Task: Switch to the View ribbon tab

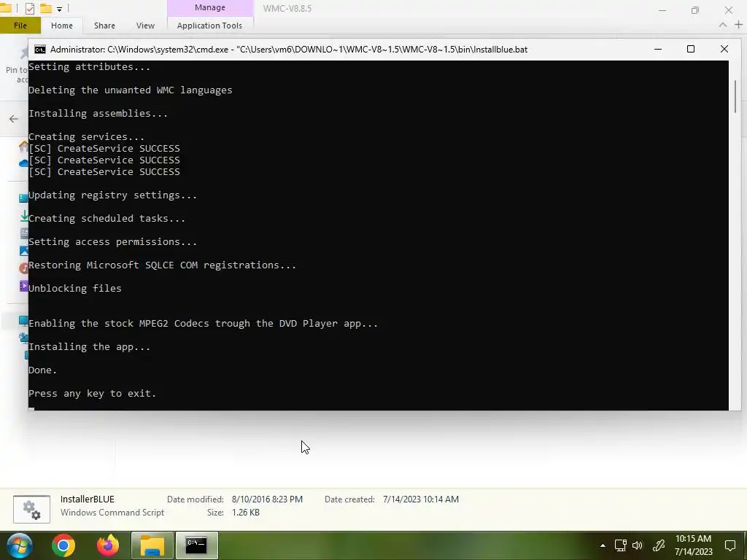Action: click(x=145, y=26)
